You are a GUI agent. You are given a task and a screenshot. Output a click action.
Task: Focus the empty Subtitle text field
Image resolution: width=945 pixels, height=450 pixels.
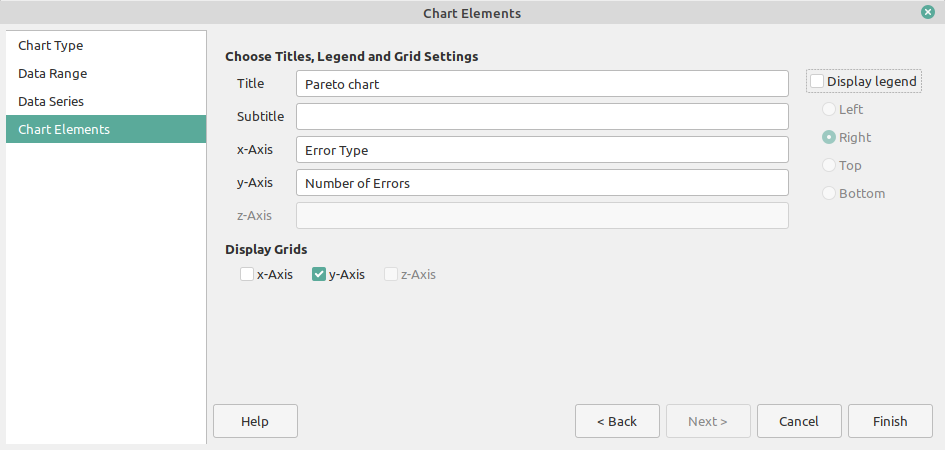(542, 117)
